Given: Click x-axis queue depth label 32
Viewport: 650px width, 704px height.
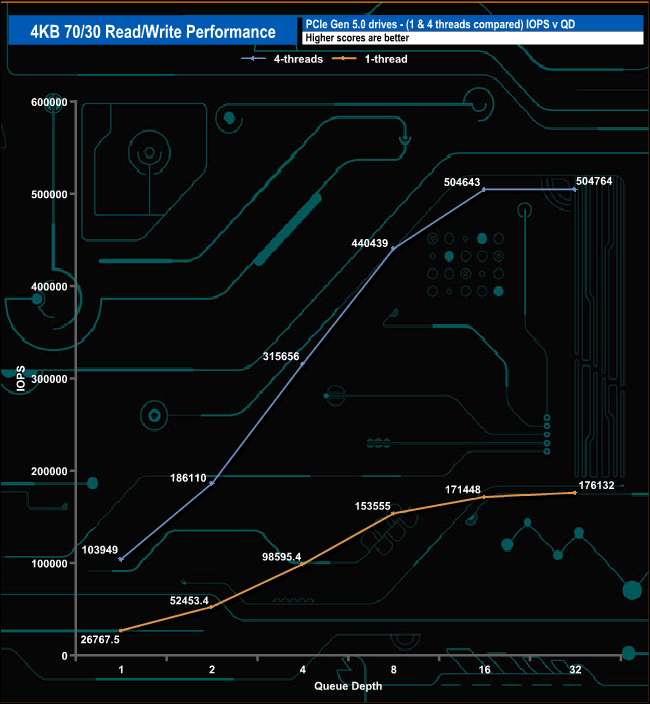Looking at the screenshot, I should (575, 670).
